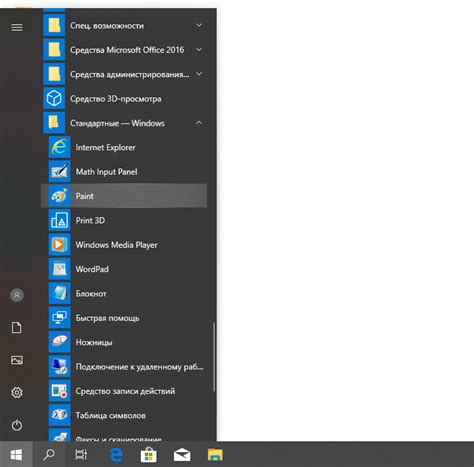
Task: Select the Блокнот label
Action: click(x=91, y=294)
